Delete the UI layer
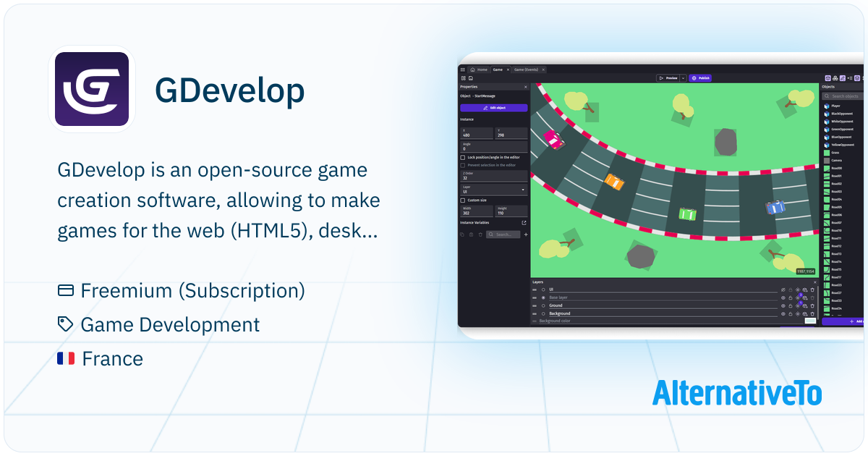This screenshot has width=868, height=456. 812,290
